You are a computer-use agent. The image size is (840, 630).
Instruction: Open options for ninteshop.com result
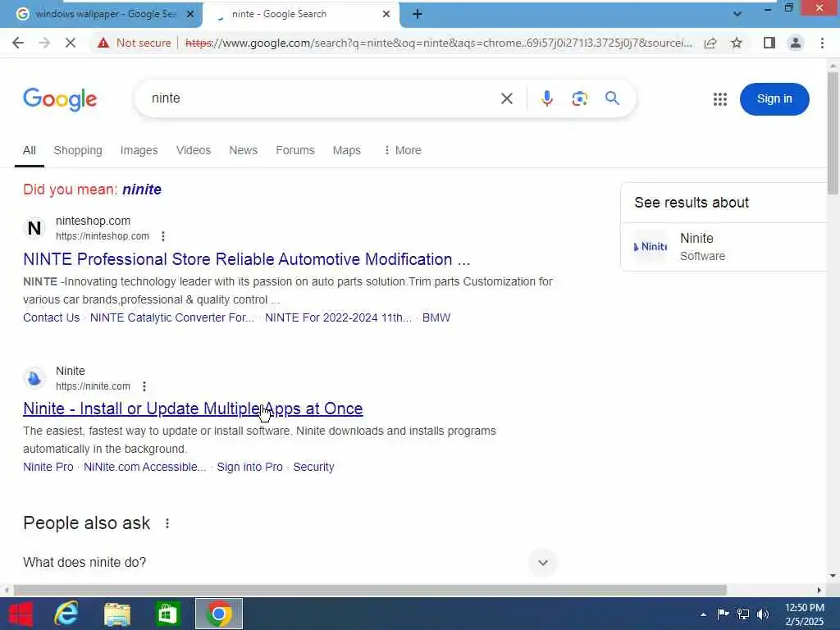pos(163,236)
